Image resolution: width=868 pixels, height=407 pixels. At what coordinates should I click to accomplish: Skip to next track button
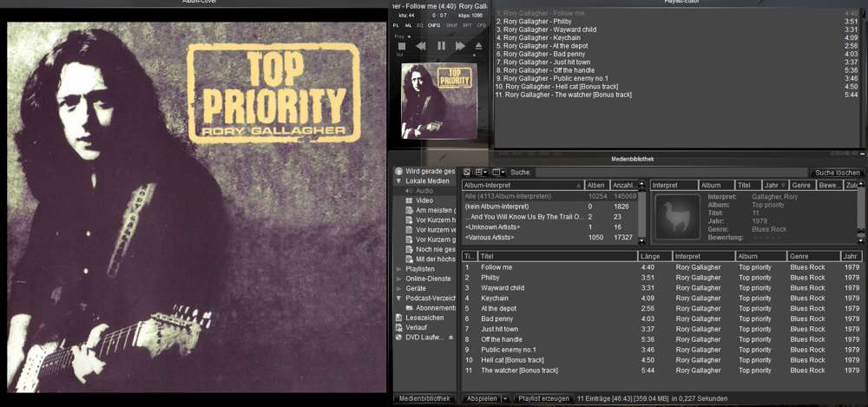pyautogui.click(x=459, y=46)
